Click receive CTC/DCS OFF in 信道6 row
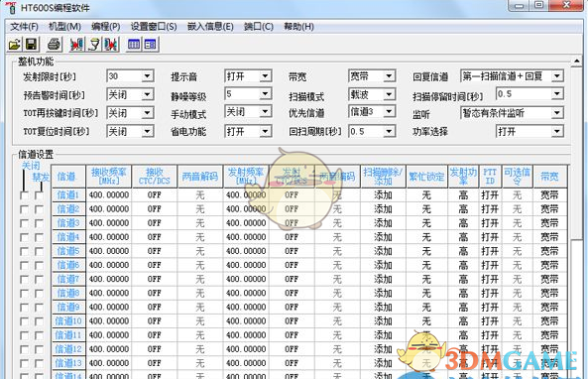 pyautogui.click(x=155, y=265)
